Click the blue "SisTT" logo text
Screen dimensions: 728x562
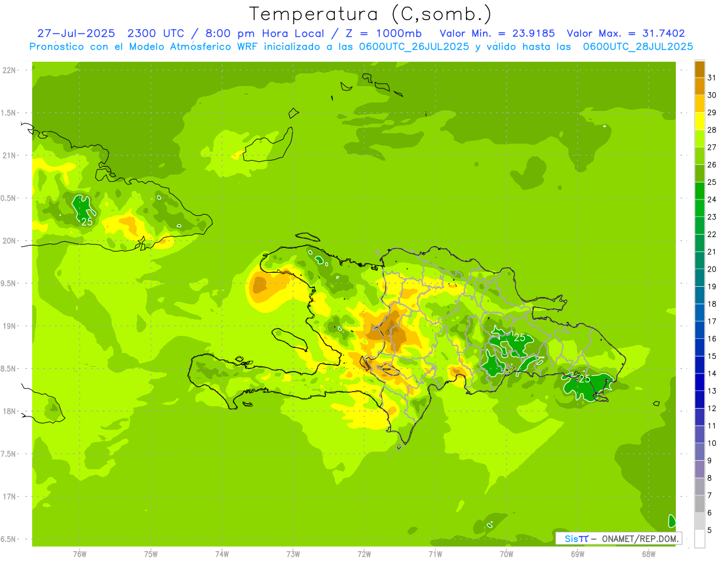coord(576,538)
